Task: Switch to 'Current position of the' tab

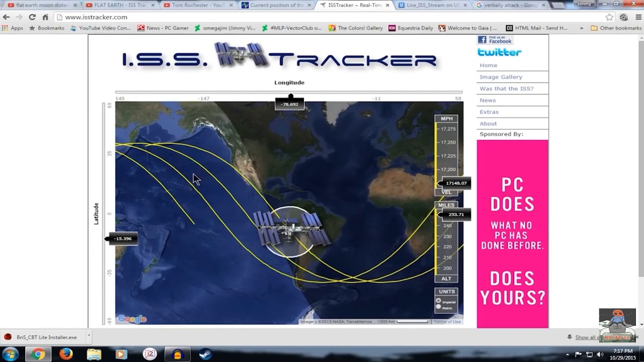Action: pyautogui.click(x=276, y=5)
